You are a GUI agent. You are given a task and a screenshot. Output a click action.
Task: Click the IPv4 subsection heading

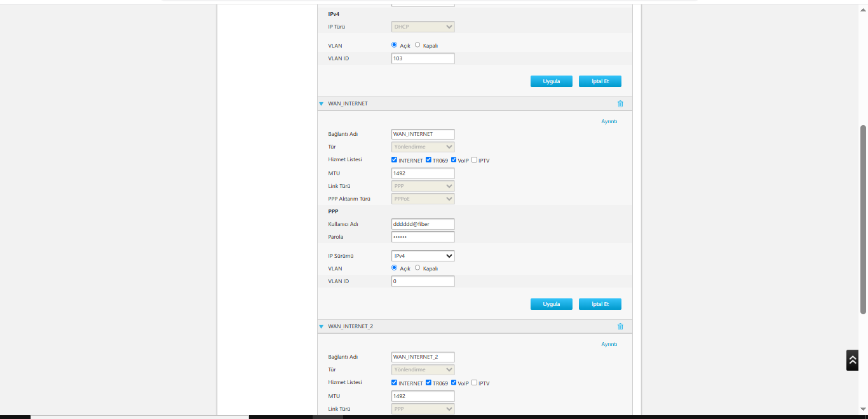pyautogui.click(x=334, y=13)
